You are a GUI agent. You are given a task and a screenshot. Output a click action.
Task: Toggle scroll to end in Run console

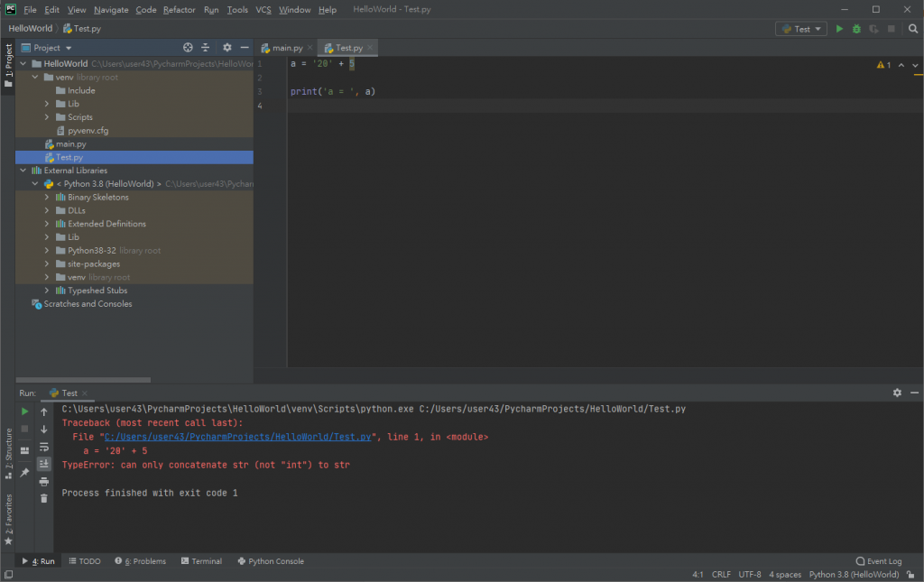43,464
